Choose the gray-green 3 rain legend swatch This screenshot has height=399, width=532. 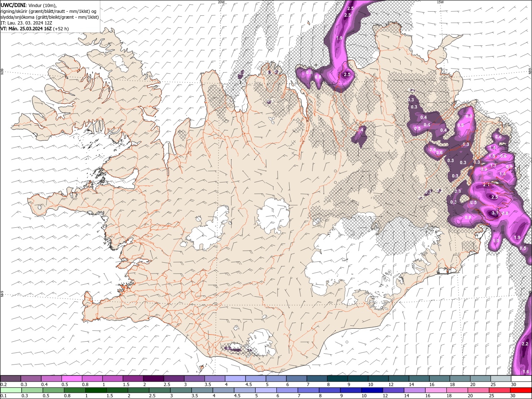click(x=181, y=390)
